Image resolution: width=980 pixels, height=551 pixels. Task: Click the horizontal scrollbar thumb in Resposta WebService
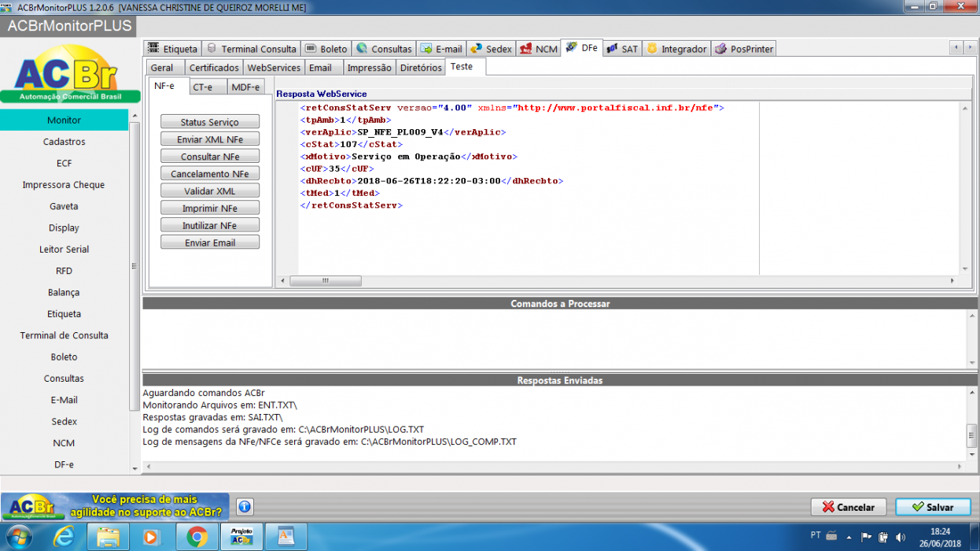click(325, 281)
